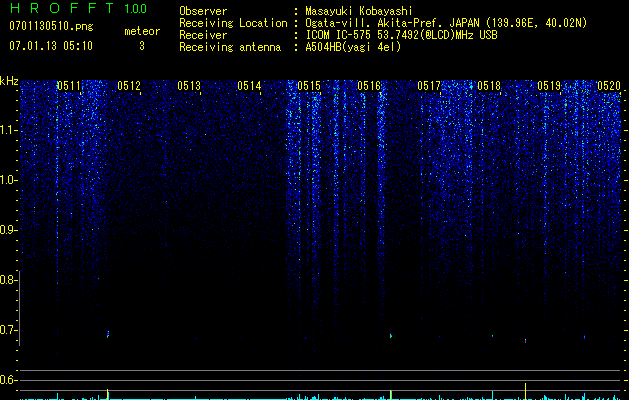Click the 0.8 kHz axis label
This screenshot has height=400, width=629.
[x=7, y=280]
